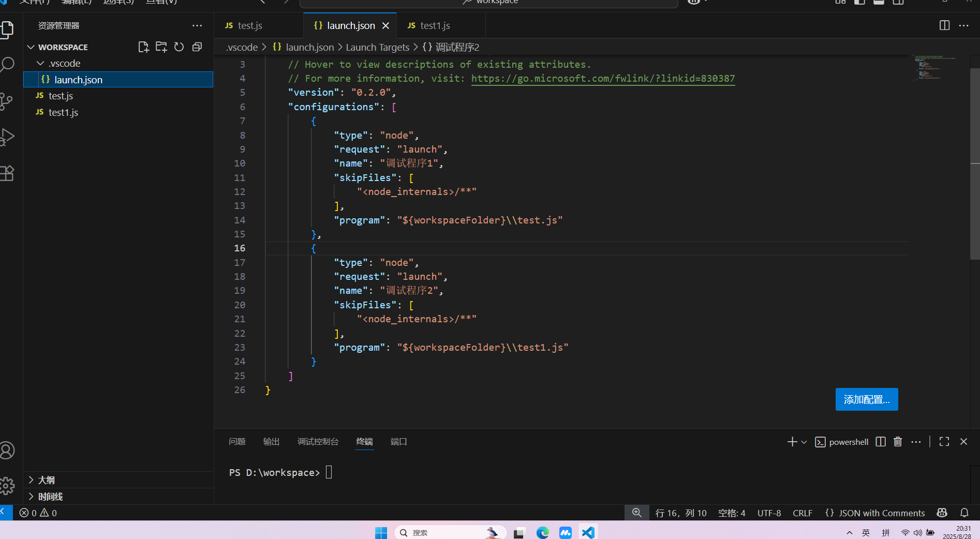
Task: Open editor more actions menu
Action: pos(963,25)
